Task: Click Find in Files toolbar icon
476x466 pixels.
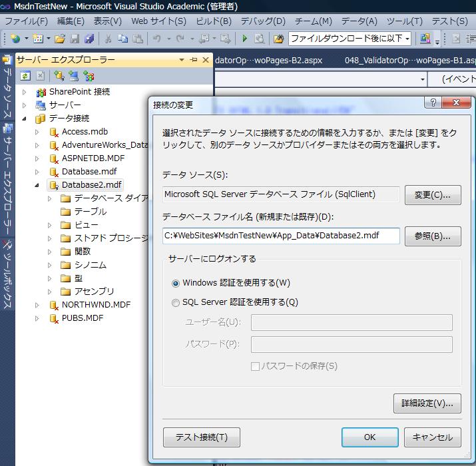Action: (x=278, y=39)
